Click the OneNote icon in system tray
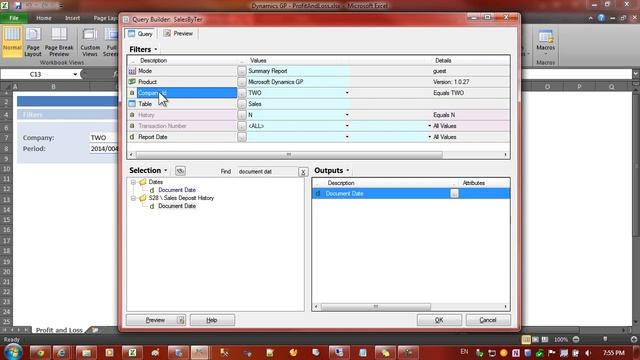 pyautogui.click(x=516, y=353)
